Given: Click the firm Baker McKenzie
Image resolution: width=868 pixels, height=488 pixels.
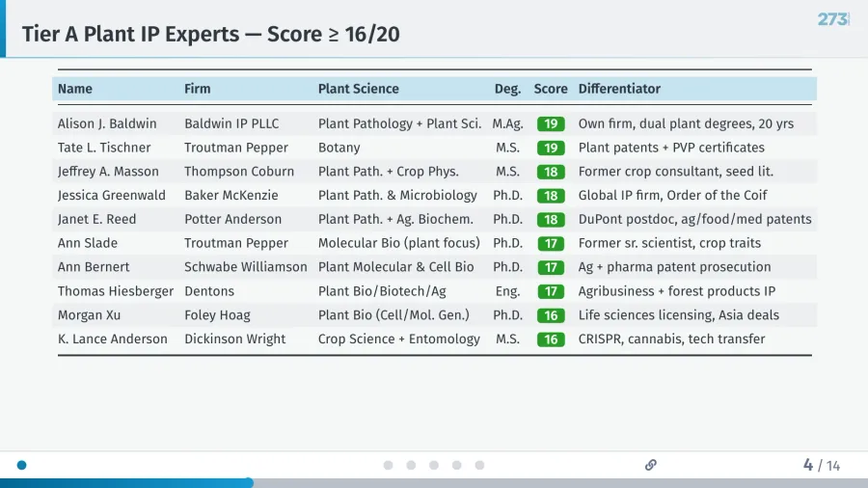Looking at the screenshot, I should pos(231,196).
